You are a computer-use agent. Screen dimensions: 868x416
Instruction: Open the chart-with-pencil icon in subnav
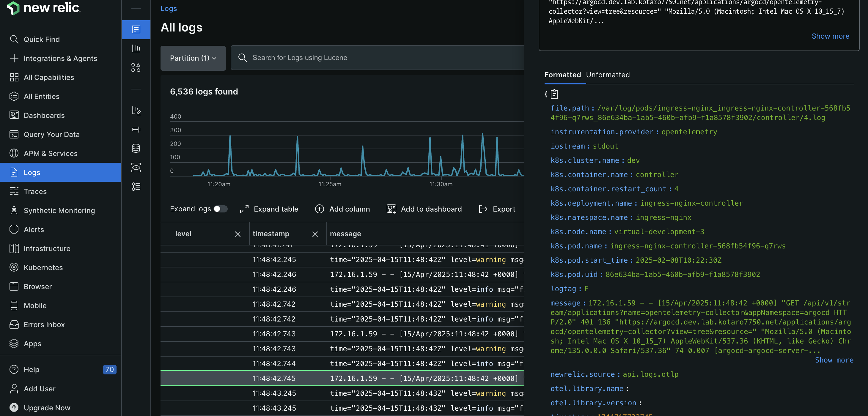click(x=136, y=111)
